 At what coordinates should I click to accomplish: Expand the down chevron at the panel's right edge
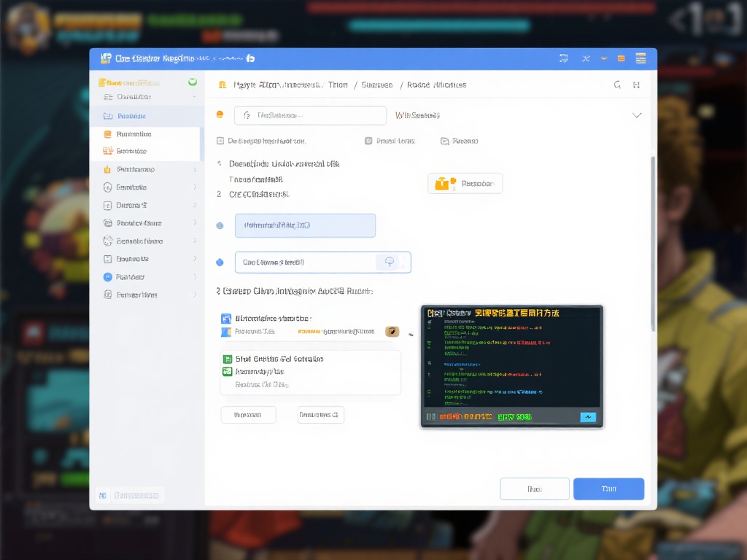[636, 115]
